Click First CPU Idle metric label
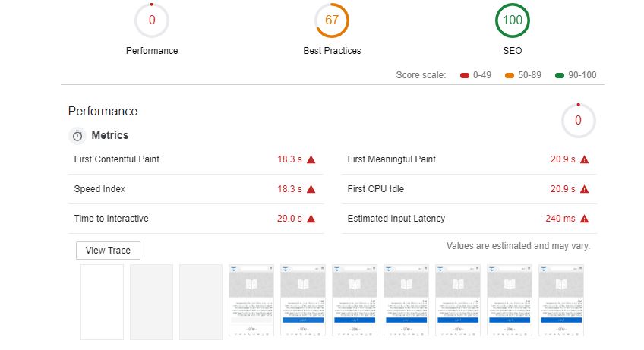 point(375,188)
